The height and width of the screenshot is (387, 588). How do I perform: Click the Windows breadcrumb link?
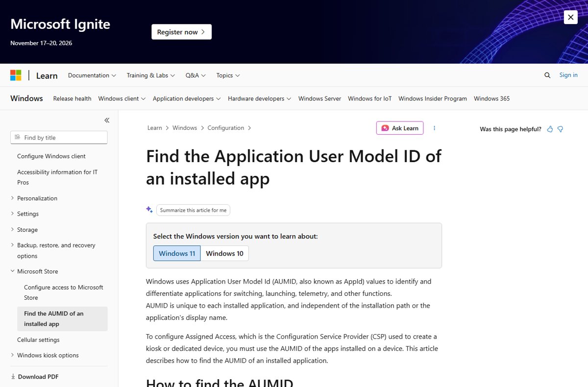[185, 128]
